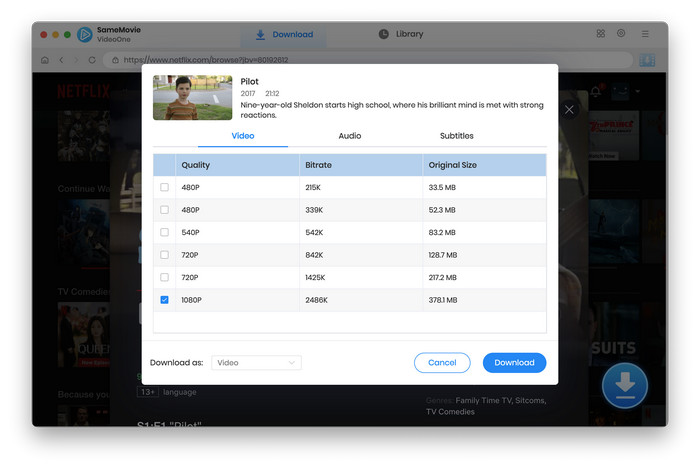
Task: Click the SameMovie app logo icon
Action: [84, 34]
